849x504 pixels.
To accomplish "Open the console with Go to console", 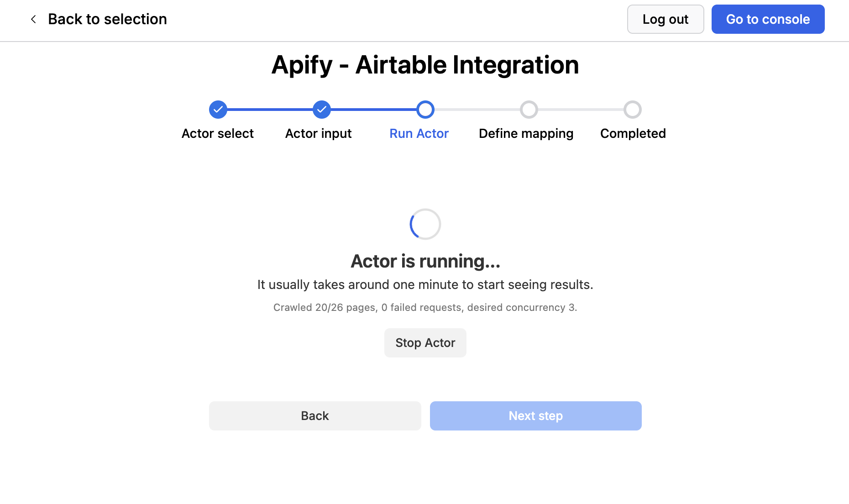I will click(768, 19).
